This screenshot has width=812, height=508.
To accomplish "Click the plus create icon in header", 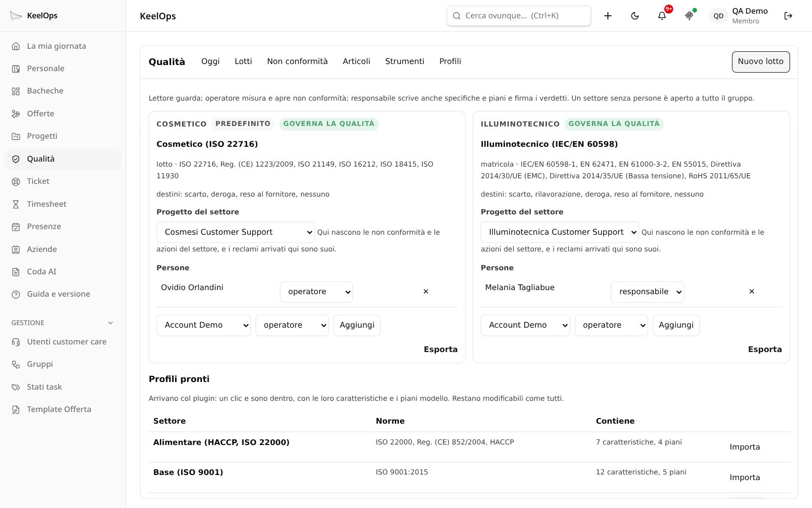I will (607, 16).
